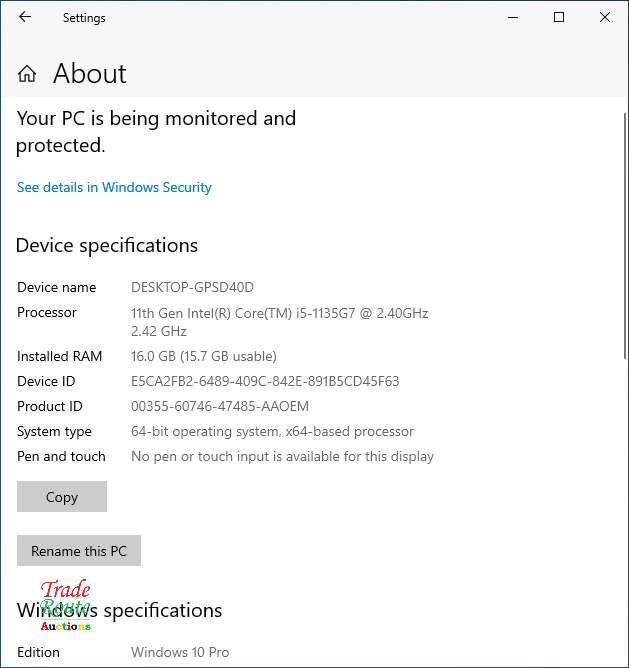
Task: Select the Device ID value
Action: pyautogui.click(x=265, y=381)
